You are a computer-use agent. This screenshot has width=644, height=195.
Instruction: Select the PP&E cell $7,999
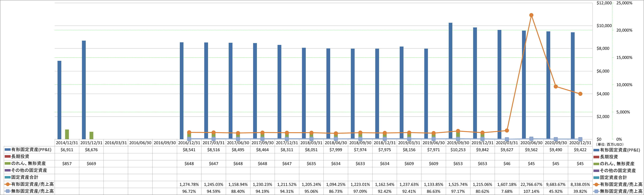[x=336, y=150]
